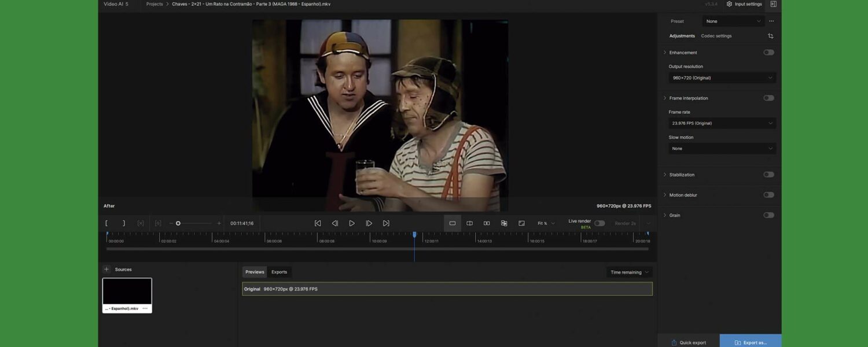Select the Original preview row

(447, 289)
